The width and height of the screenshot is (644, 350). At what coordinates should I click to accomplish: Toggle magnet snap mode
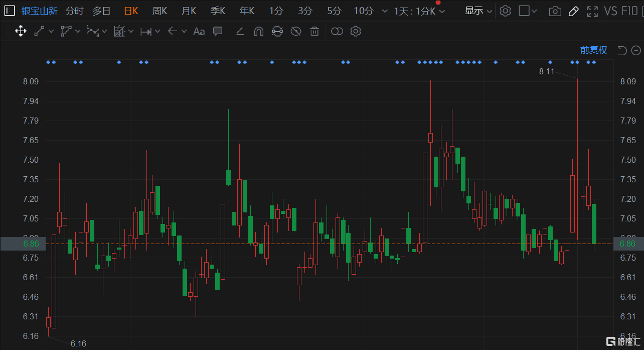pyautogui.click(x=258, y=32)
